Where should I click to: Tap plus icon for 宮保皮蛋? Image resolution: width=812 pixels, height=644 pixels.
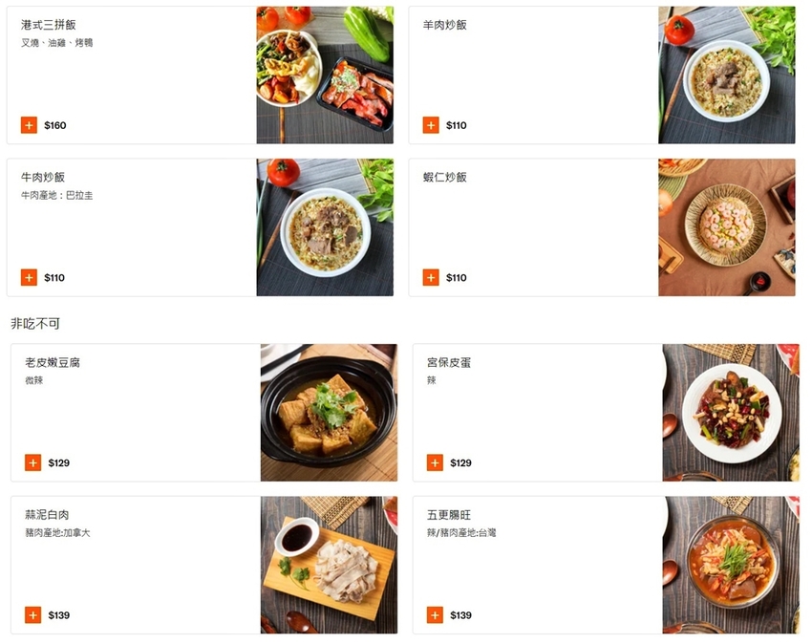(435, 463)
